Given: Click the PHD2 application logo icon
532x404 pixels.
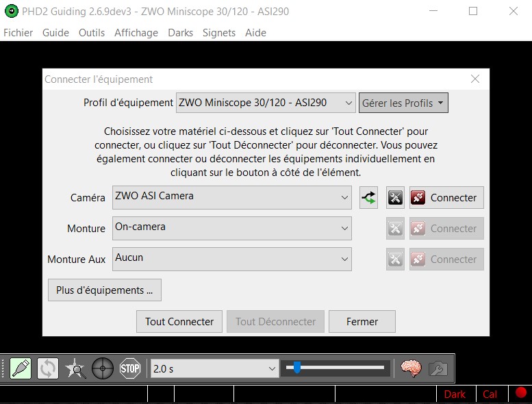Looking at the screenshot, I should 12,11.
